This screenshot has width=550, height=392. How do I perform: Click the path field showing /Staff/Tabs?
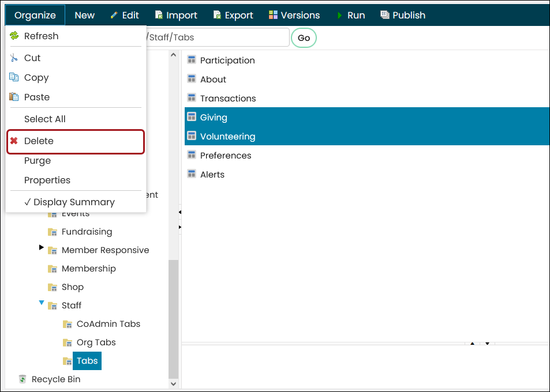pyautogui.click(x=218, y=37)
